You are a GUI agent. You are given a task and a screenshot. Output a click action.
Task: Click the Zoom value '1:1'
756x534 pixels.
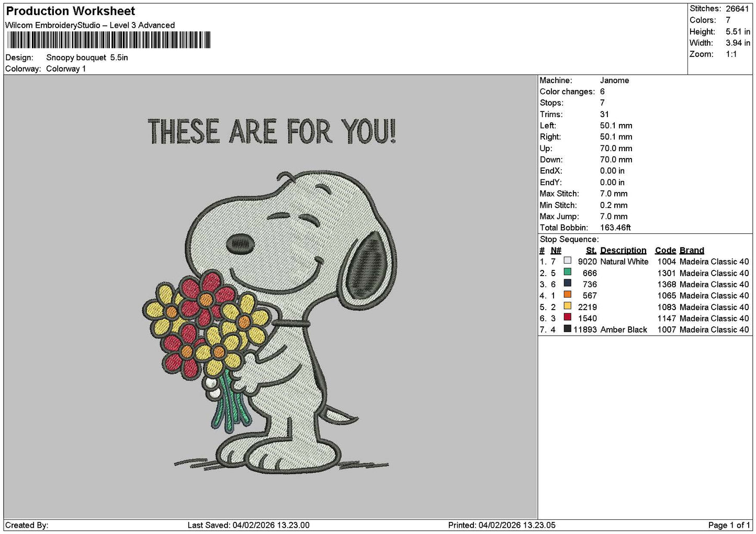click(731, 54)
